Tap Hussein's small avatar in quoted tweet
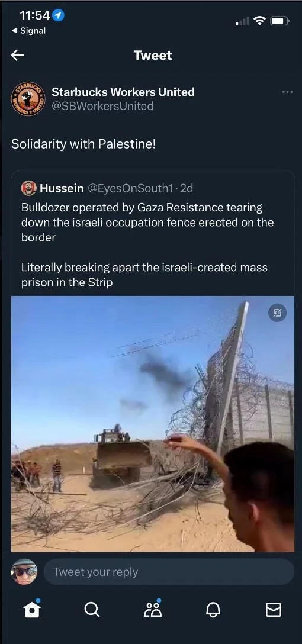Viewport: 302px width, 644px height. 29,188
